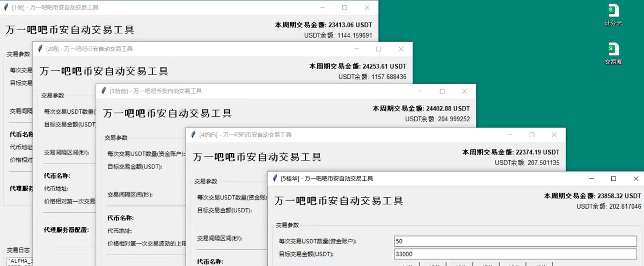Click 代币名称 label in [4妈妈] window

coord(209,262)
